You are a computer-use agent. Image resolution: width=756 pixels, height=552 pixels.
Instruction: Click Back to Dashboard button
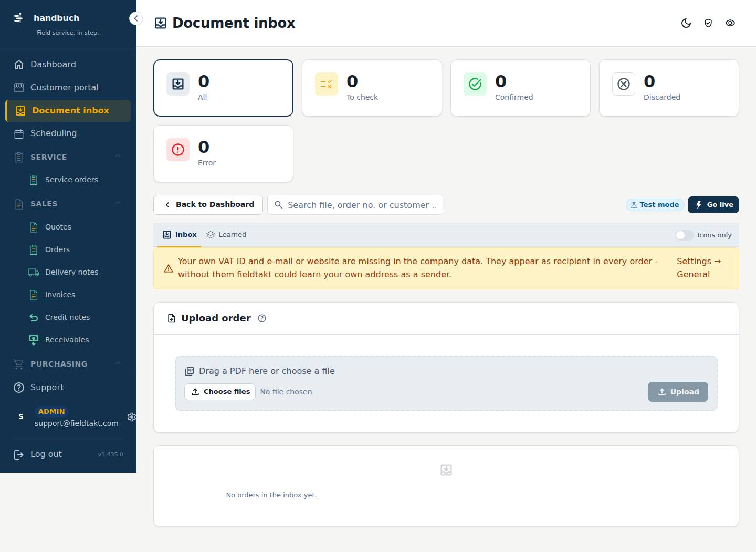[208, 205]
